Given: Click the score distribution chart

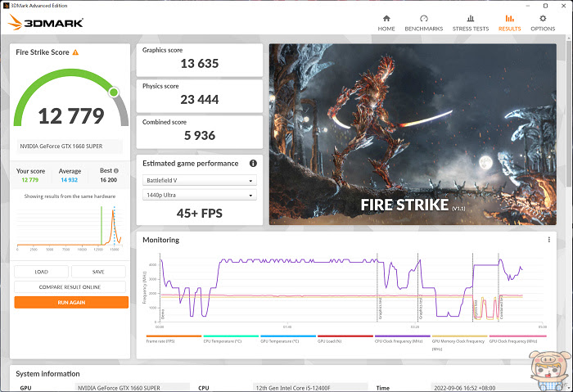Looking at the screenshot, I should 70,228.
